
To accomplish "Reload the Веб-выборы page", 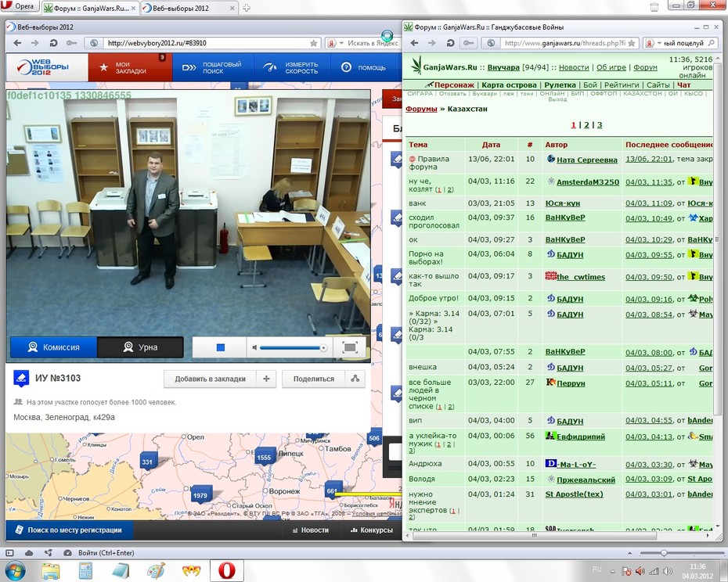I will (53, 43).
